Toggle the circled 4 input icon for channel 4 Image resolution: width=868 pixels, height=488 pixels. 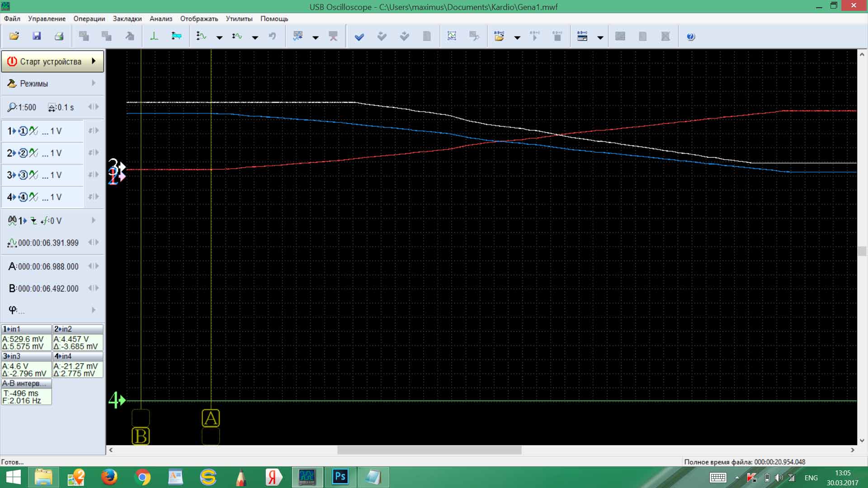click(23, 197)
